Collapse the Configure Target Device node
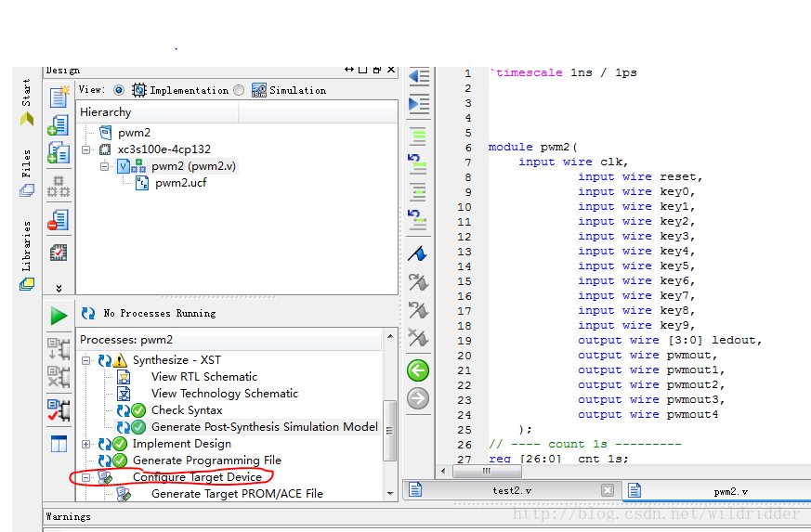 (x=86, y=477)
